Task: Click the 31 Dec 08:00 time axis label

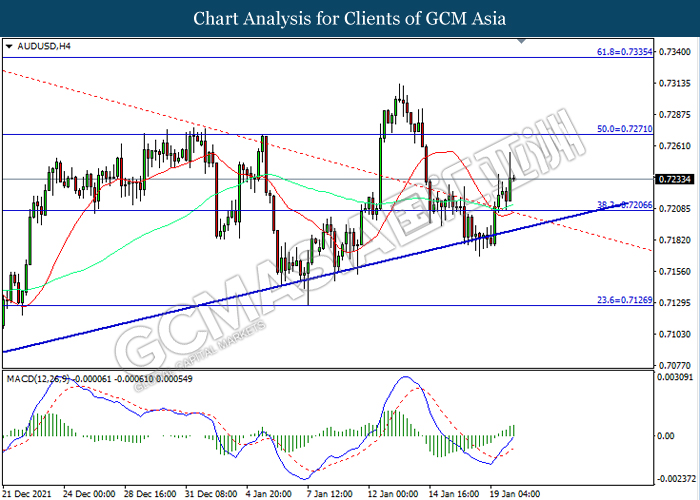Action: tap(211, 494)
